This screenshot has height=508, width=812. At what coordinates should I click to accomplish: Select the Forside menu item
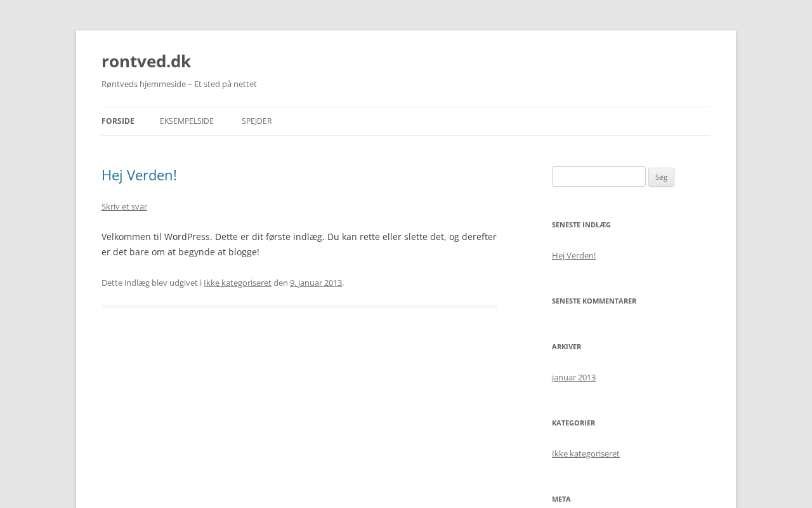click(118, 121)
